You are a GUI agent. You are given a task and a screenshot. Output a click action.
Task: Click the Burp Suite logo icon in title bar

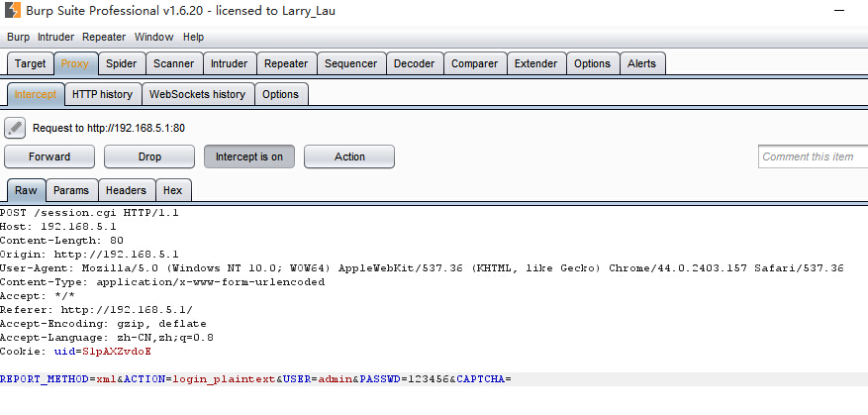coord(13,10)
